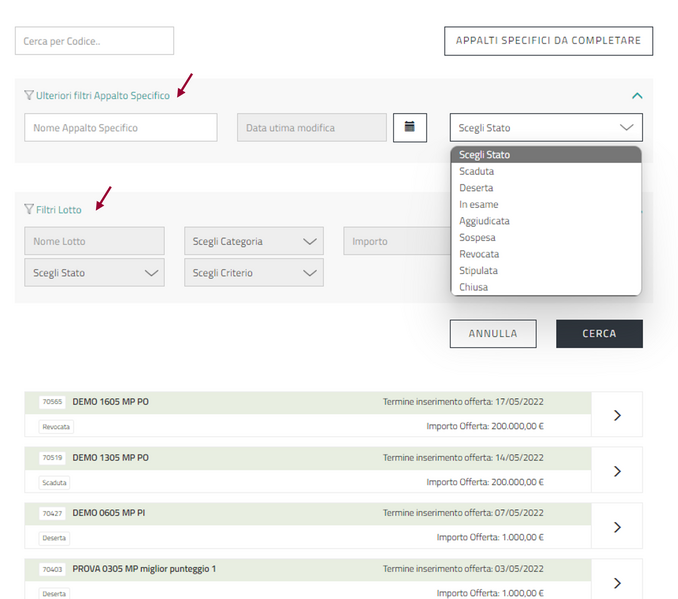This screenshot has height=599, width=678.
Task: Open the calendar date picker icon
Action: 410,127
